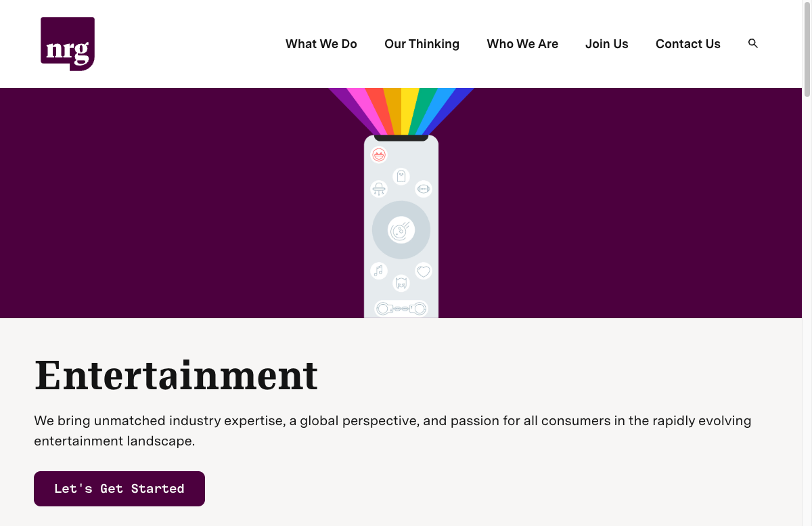The width and height of the screenshot is (812, 526).
Task: Open the Join Us page
Action: click(606, 43)
